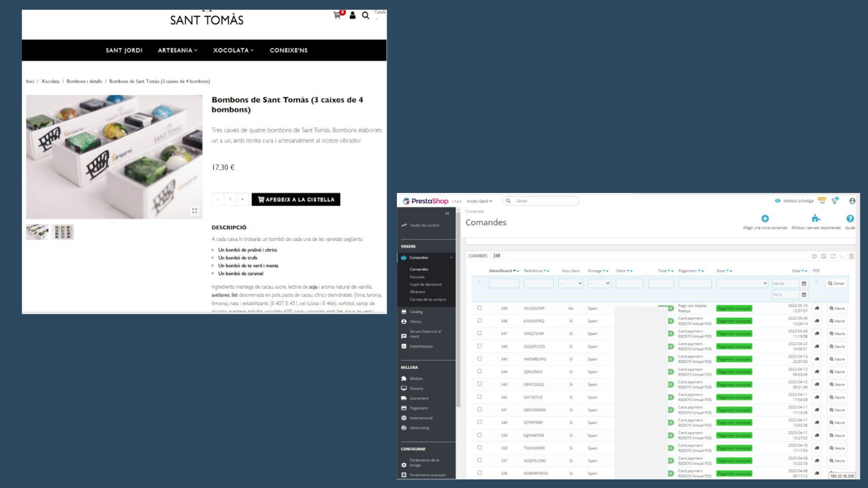This screenshot has height=488, width=868.
Task: Click the delivery truck icon for order 349
Action: pos(817,308)
